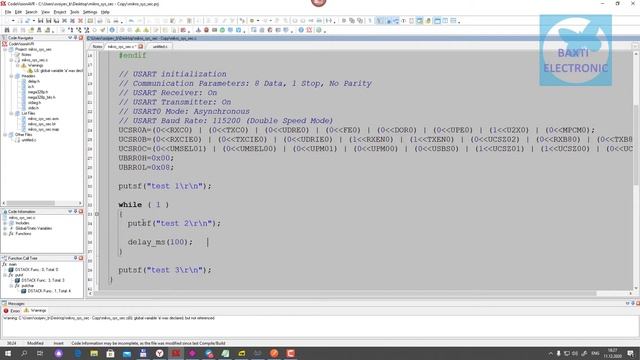Screen dimensions: 640x360
Task: Collapse the Project: mikro_sys_sec tree node
Action: [5, 49]
